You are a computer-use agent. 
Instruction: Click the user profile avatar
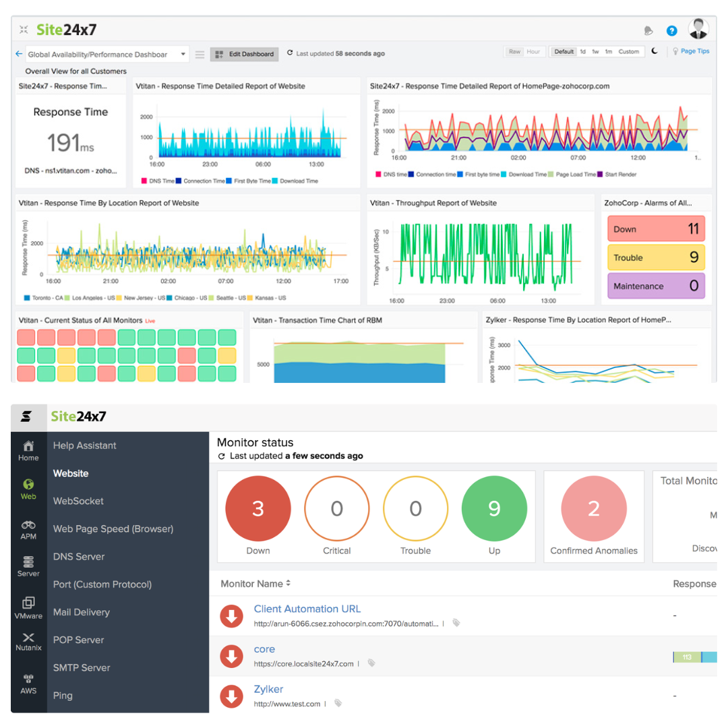[698, 30]
